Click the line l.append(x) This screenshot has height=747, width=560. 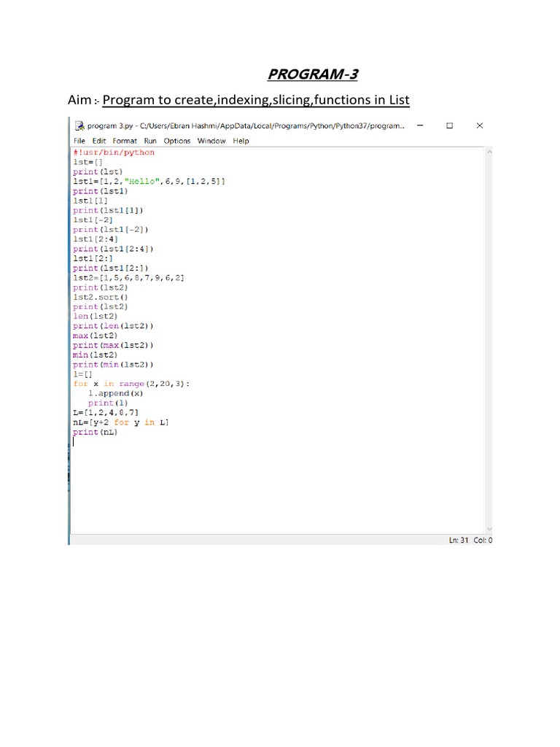116,393
